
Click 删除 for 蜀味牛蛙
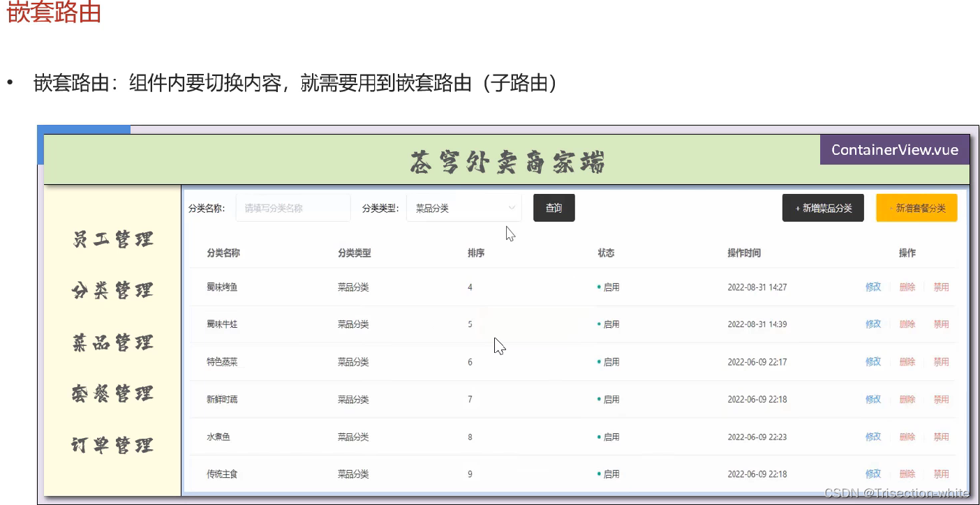[907, 324]
